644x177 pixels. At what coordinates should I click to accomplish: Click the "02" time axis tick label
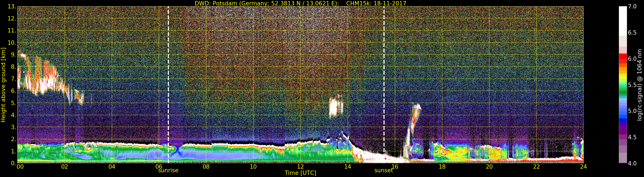(65, 166)
